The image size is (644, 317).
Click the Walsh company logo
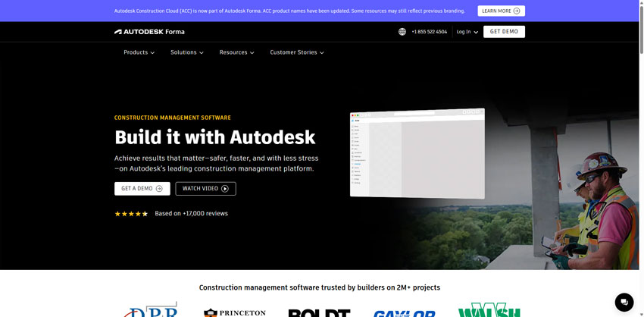489,309
